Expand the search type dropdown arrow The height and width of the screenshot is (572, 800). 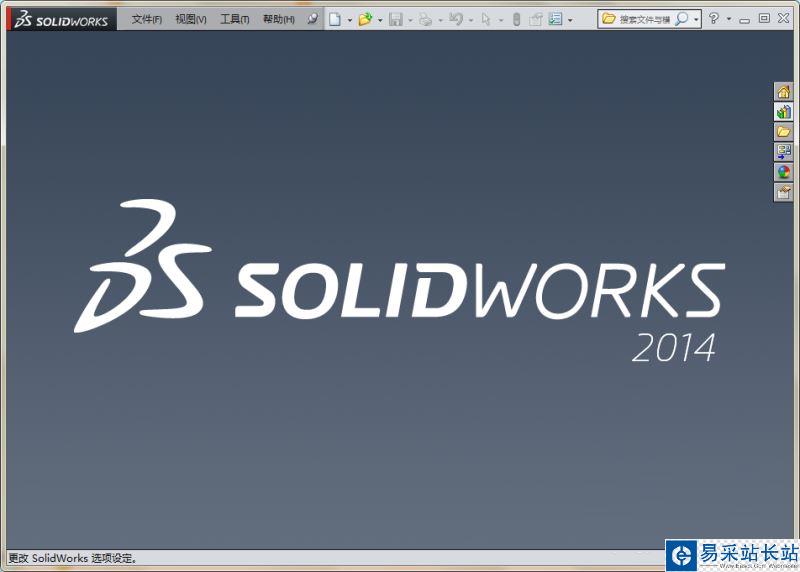pos(696,20)
